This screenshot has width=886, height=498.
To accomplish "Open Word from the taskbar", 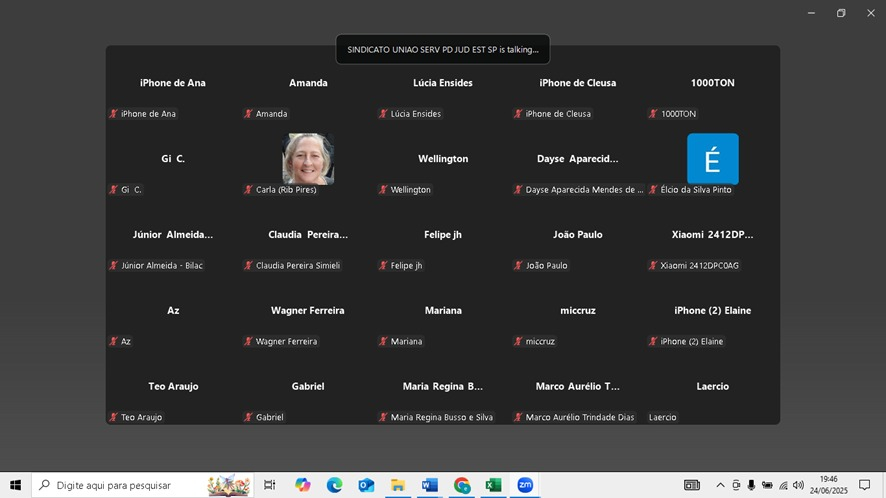I will point(429,485).
